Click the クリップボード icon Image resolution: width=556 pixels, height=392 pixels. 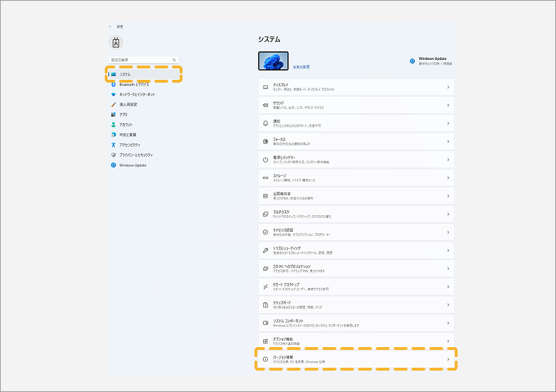[x=266, y=305]
